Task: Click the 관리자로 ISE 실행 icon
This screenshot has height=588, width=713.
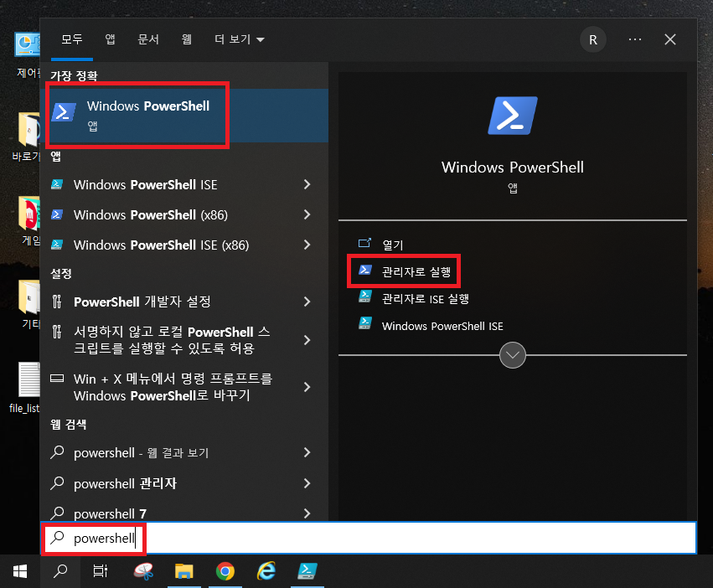Action: (x=365, y=297)
